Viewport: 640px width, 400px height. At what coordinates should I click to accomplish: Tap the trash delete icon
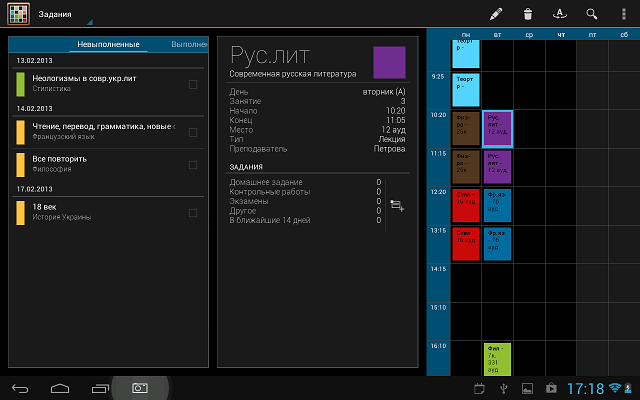click(x=528, y=14)
